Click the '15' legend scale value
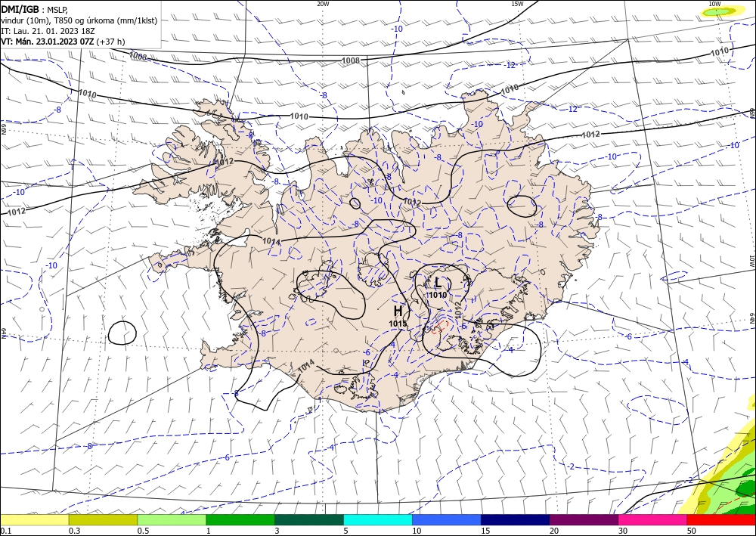Image resolution: width=756 pixels, height=536 pixels. [485, 531]
